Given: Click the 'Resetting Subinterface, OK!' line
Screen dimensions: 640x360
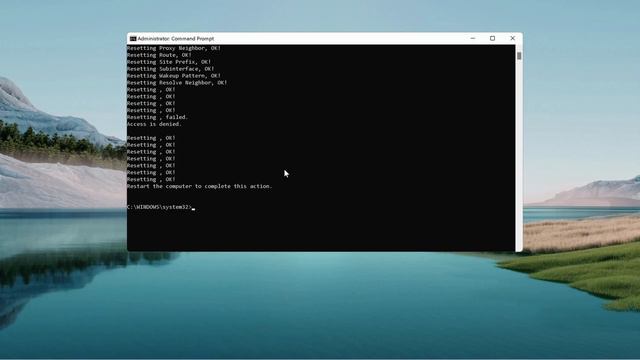Looking at the screenshot, I should coord(171,69).
